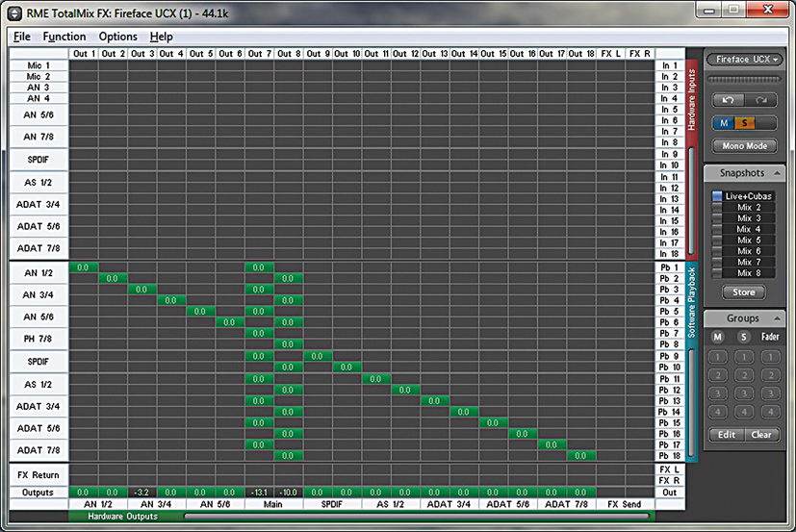Click gain cell routing Pb 9 to Out 9
This screenshot has width=796, height=532.
[x=318, y=356]
